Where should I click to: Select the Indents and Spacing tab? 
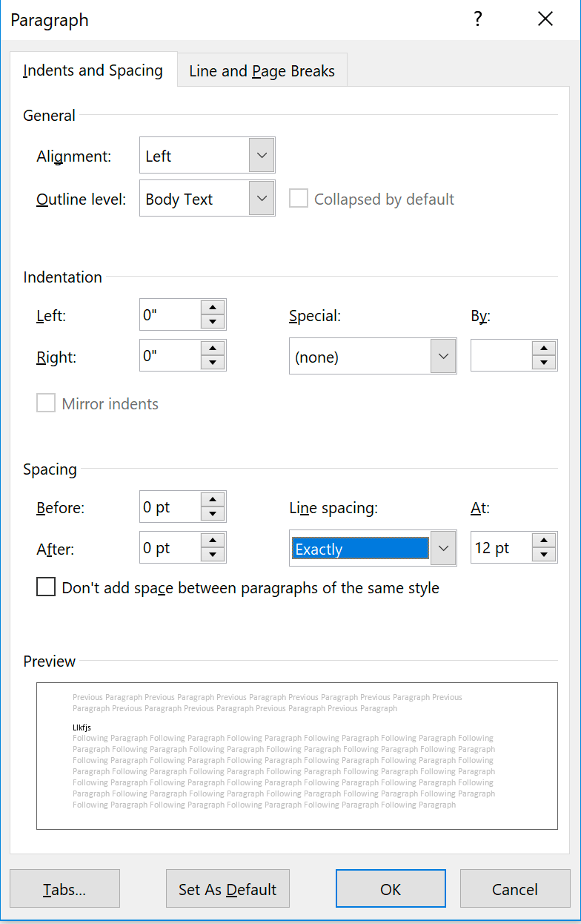[x=93, y=70]
